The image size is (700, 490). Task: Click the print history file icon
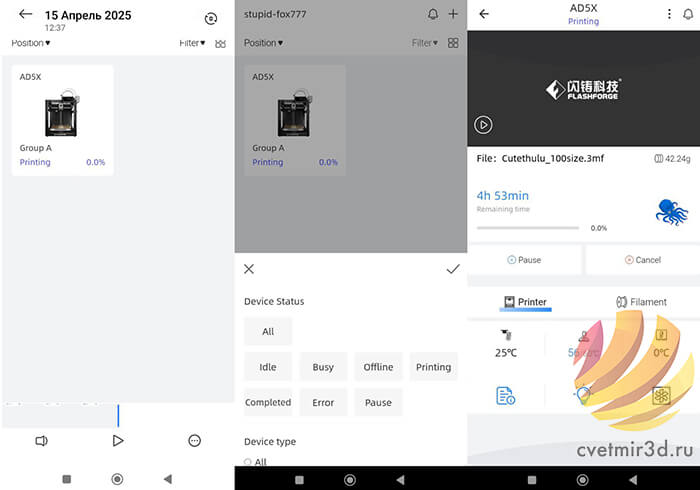[506, 396]
